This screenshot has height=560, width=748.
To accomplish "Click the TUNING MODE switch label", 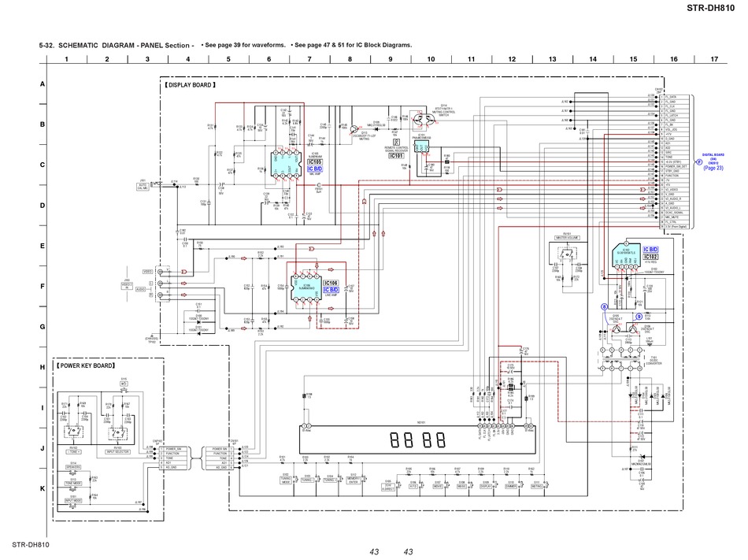I will point(286,480).
